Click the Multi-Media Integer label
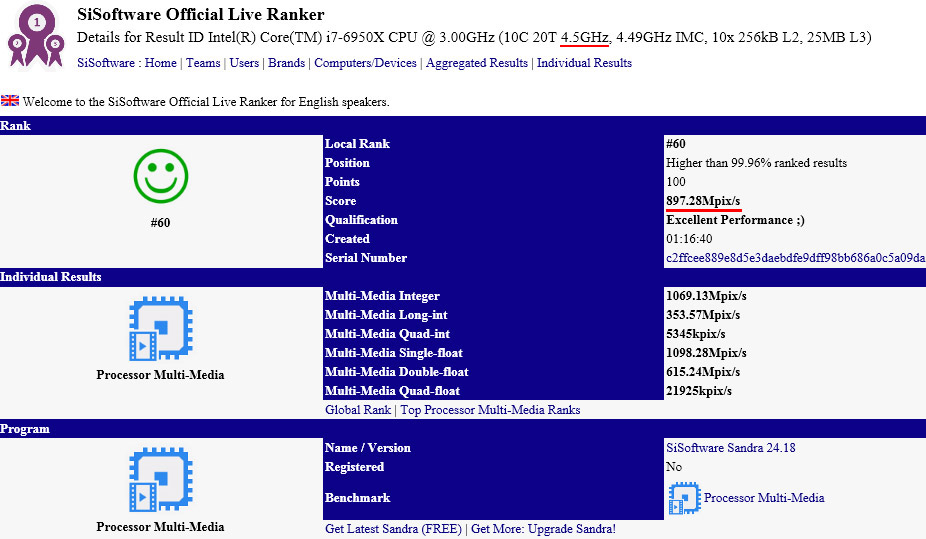 tap(382, 296)
